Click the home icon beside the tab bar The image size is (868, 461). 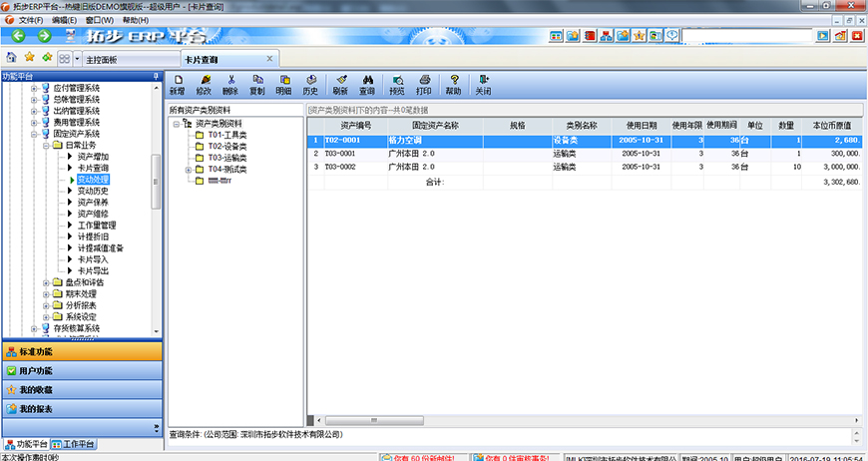(x=11, y=59)
